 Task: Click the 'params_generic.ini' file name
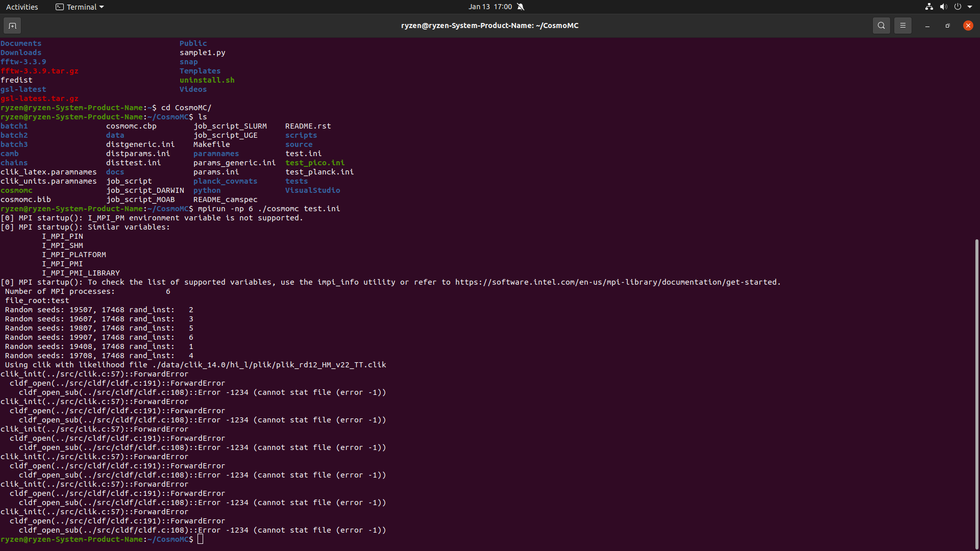point(235,163)
